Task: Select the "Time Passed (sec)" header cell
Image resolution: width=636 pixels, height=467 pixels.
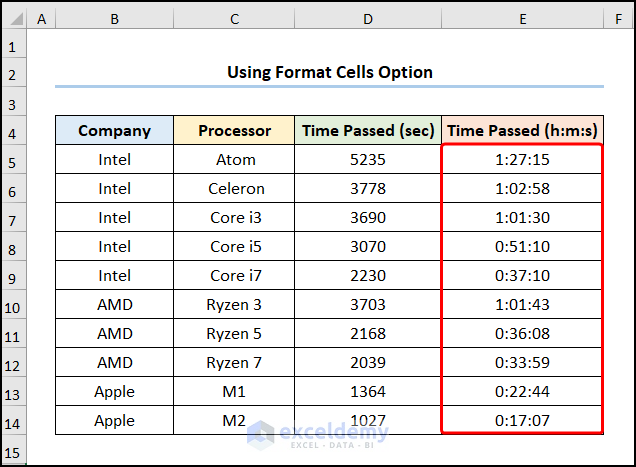Action: (368, 131)
